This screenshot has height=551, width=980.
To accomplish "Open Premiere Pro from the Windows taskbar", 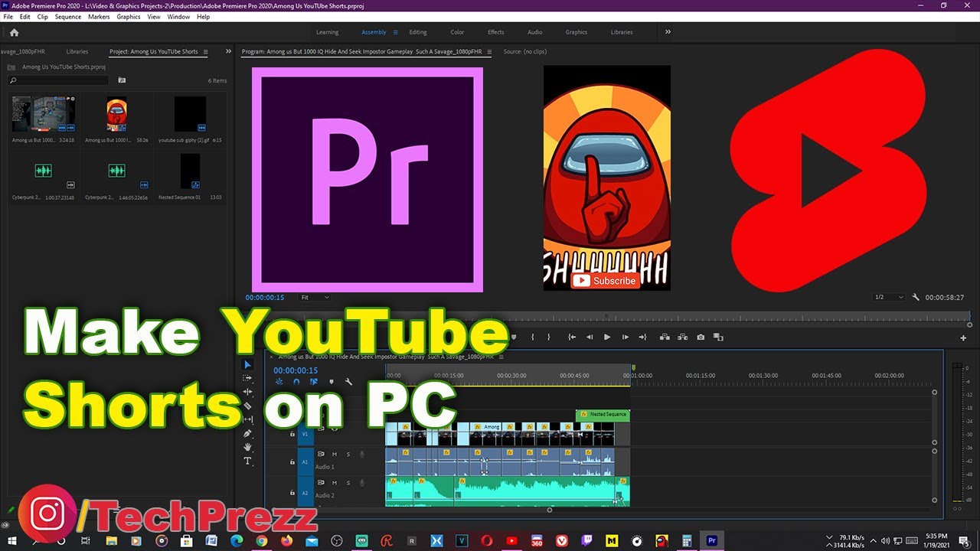I will pos(711,540).
